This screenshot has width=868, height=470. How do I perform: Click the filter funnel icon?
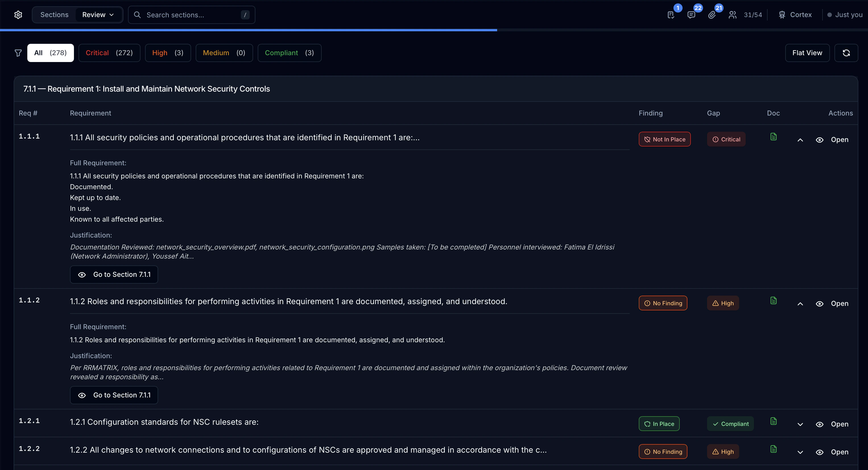tap(18, 53)
